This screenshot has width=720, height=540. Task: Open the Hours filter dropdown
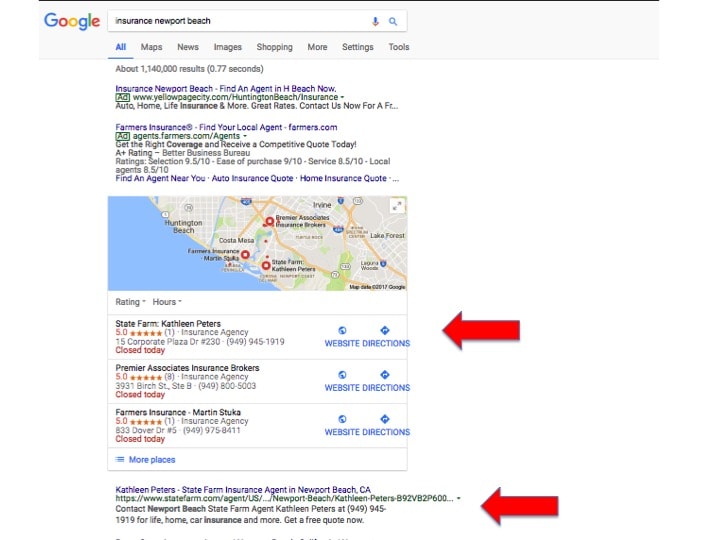(167, 302)
